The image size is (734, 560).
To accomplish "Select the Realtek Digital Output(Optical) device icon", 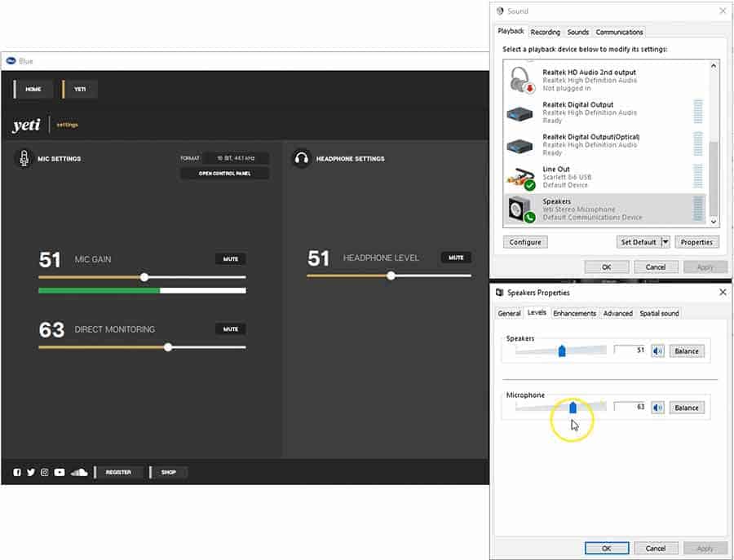I will pyautogui.click(x=520, y=145).
